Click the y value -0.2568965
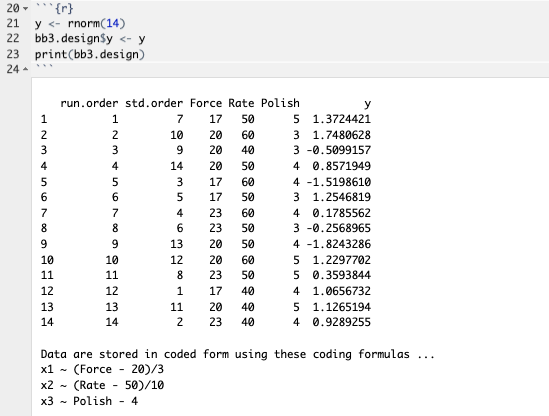This screenshot has height=416, width=549. 339,228
